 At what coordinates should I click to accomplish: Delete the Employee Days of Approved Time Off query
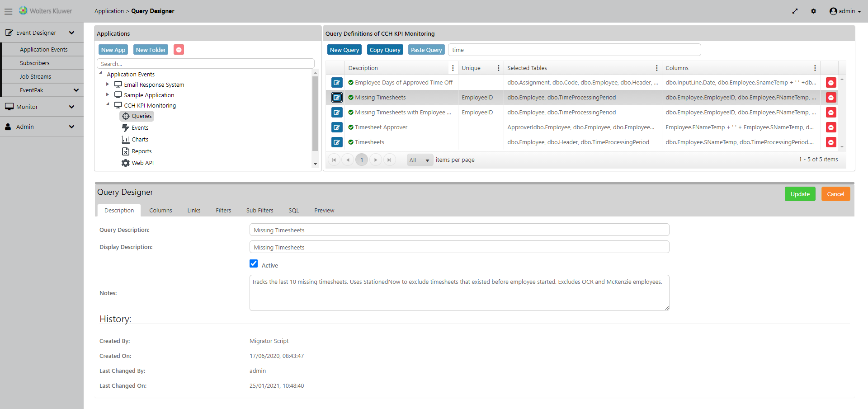coord(831,83)
